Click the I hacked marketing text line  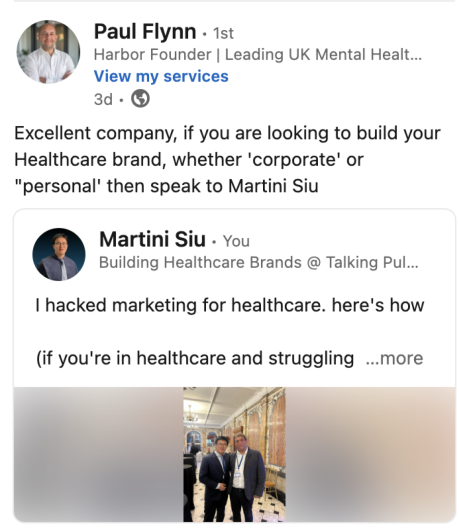click(230, 305)
